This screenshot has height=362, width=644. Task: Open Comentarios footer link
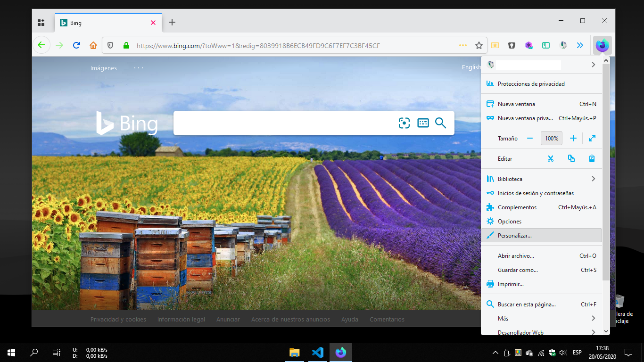(x=387, y=320)
